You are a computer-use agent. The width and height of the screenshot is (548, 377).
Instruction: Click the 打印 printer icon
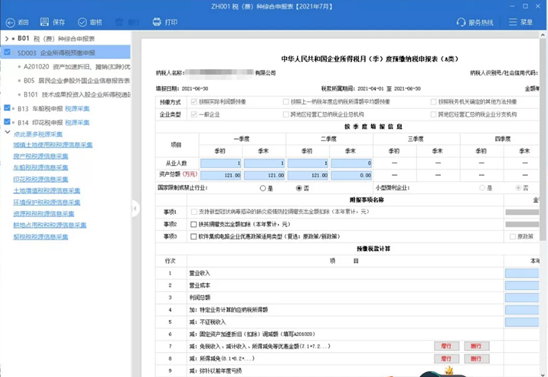[157, 22]
